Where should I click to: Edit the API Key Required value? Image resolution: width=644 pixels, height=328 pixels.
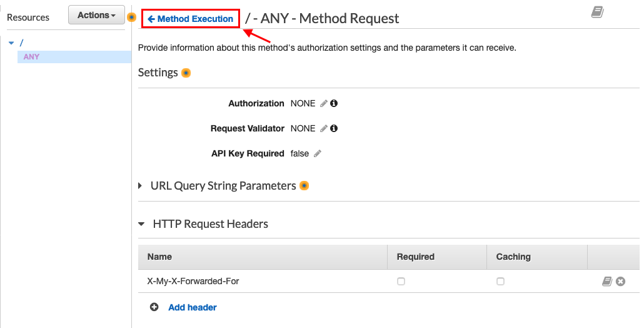[x=318, y=153]
